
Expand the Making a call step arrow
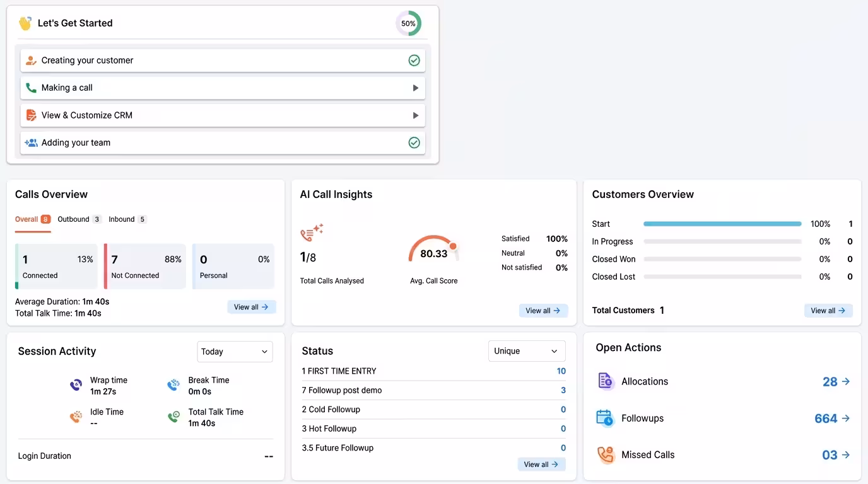pyautogui.click(x=415, y=88)
